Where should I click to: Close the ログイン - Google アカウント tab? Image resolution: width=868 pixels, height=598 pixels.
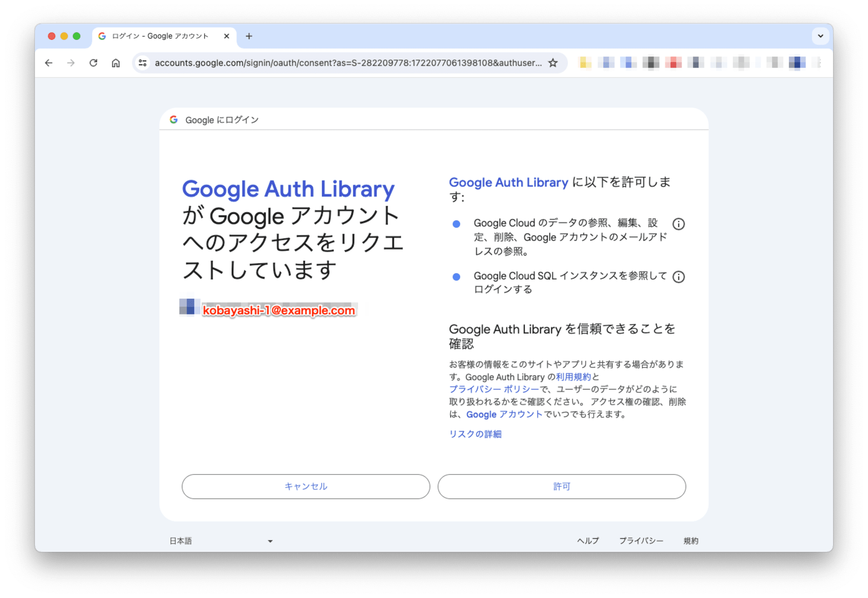[227, 36]
